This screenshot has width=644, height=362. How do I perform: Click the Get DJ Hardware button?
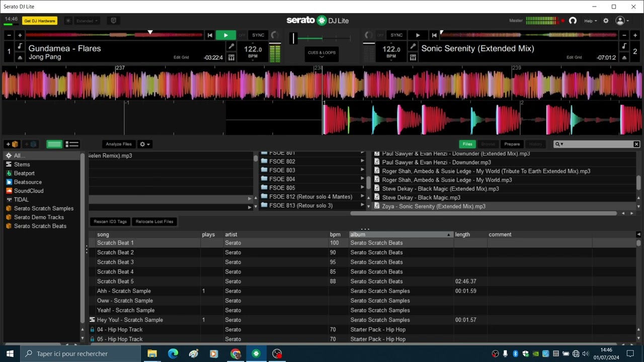40,21
